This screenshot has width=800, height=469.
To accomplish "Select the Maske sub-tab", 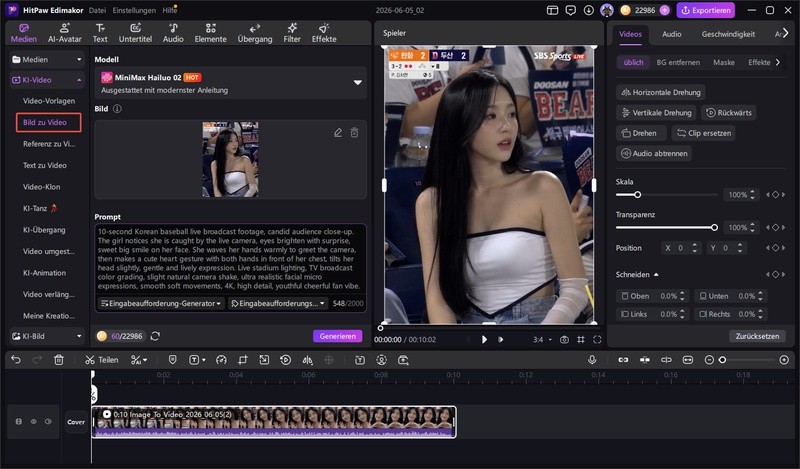I will 723,62.
